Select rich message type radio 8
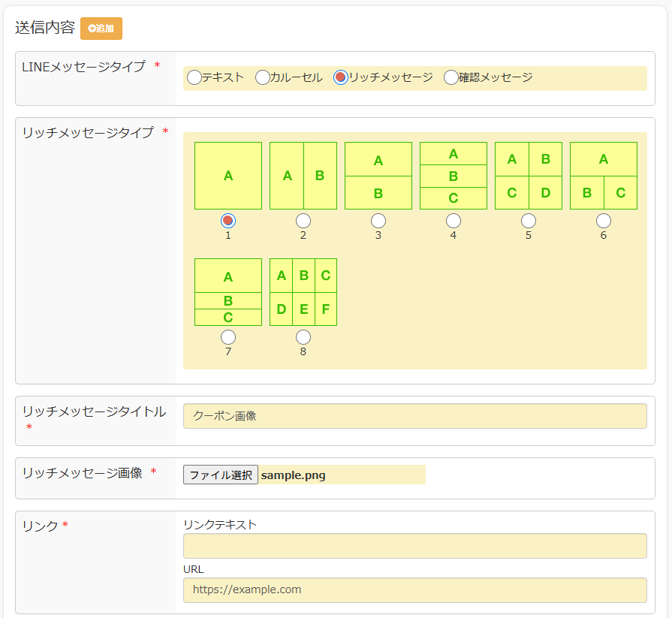This screenshot has width=672, height=618. click(303, 337)
